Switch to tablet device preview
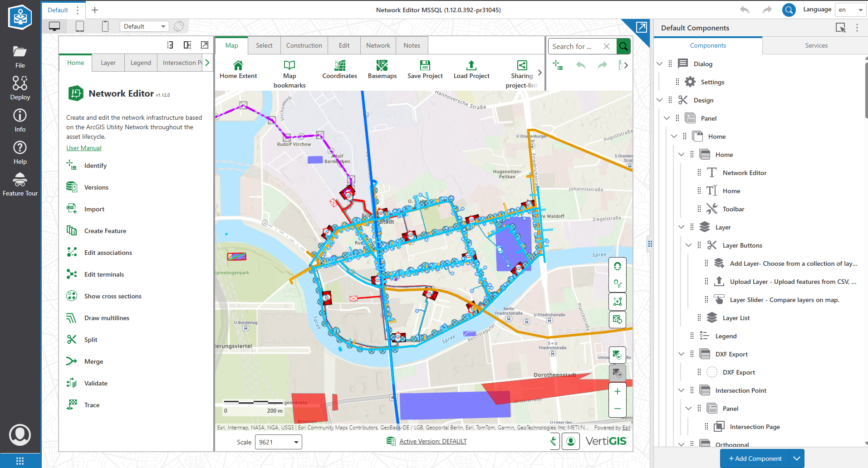Viewport: 868px width, 468px height. tap(80, 26)
